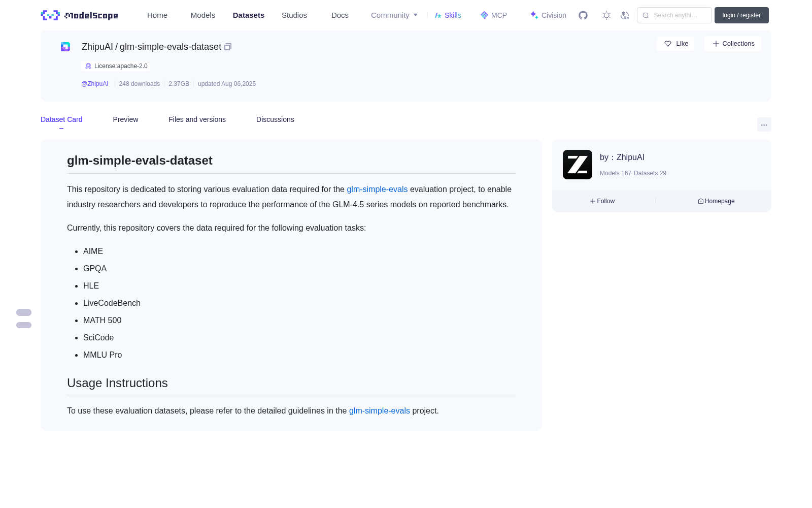Click the upper floating sidebar pill

click(x=24, y=312)
